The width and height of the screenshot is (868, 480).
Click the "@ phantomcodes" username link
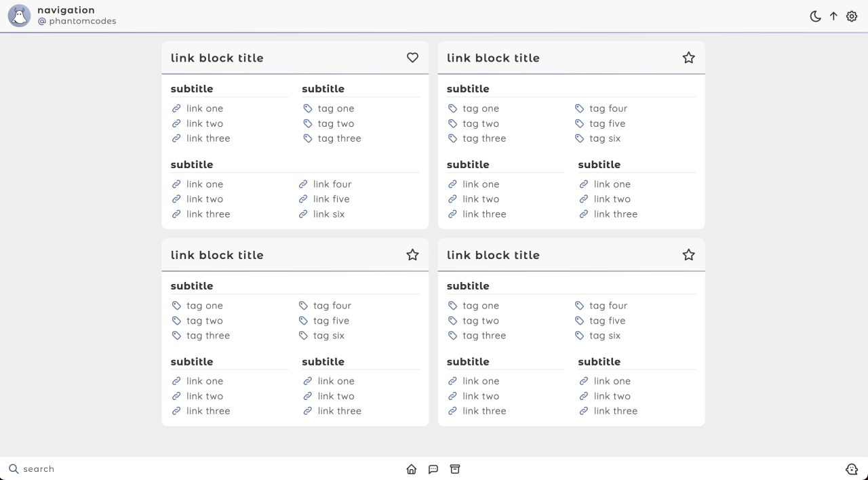[x=77, y=21]
